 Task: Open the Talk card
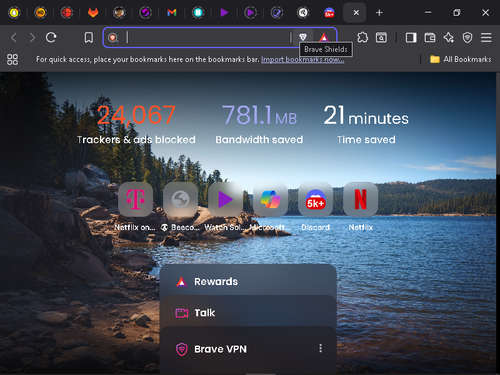tap(248, 313)
